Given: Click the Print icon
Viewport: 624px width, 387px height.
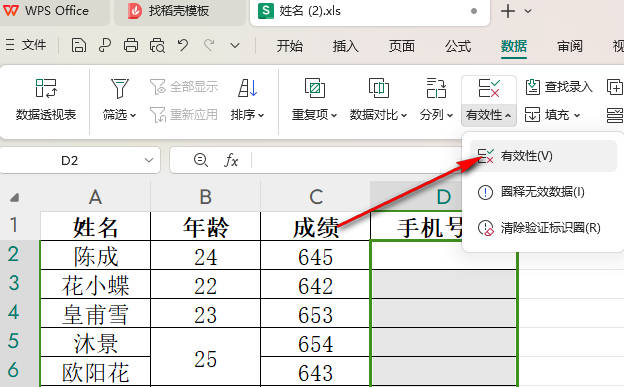Looking at the screenshot, I should coord(131,46).
